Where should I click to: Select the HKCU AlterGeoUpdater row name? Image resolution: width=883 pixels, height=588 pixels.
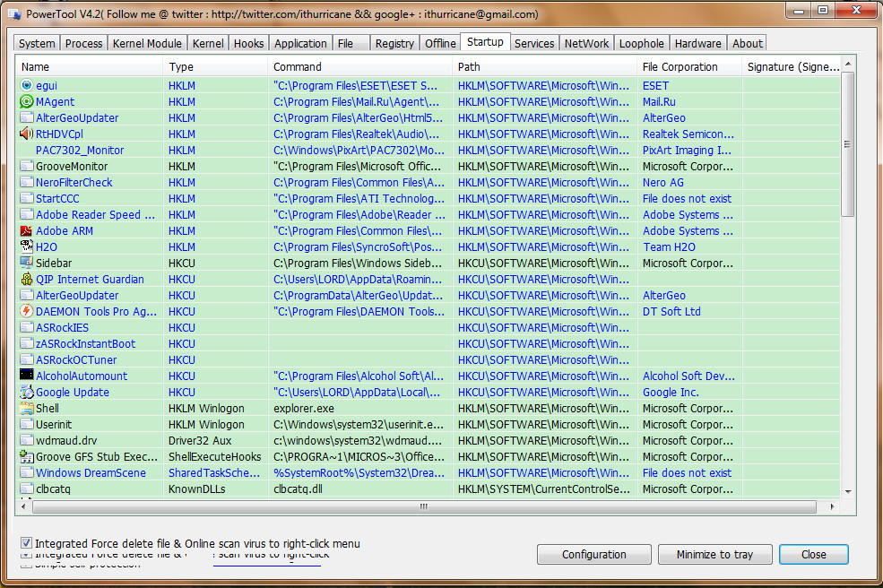coord(77,296)
